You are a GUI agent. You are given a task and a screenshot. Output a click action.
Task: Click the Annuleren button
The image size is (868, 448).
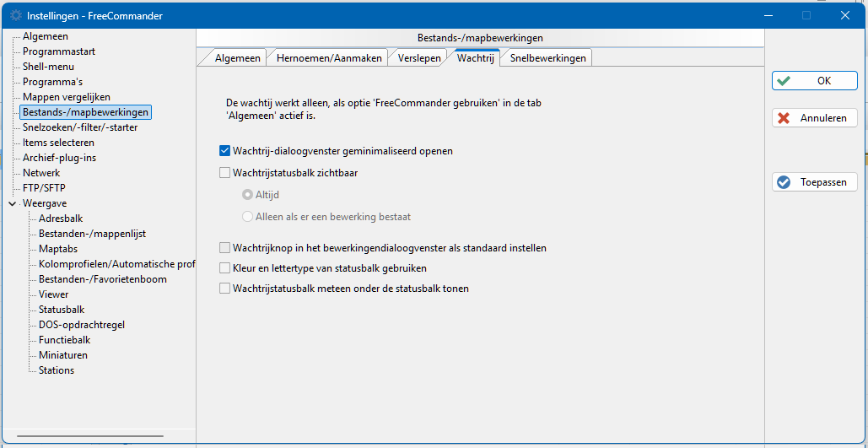pyautogui.click(x=815, y=118)
